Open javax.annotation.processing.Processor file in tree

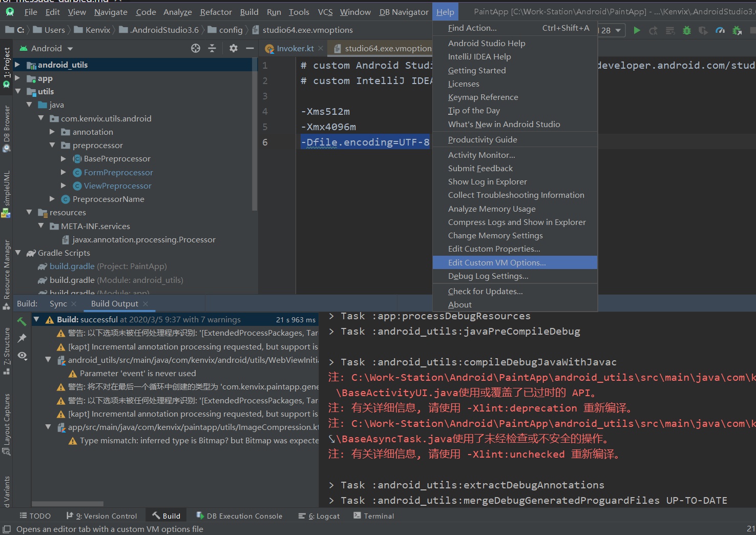point(143,240)
